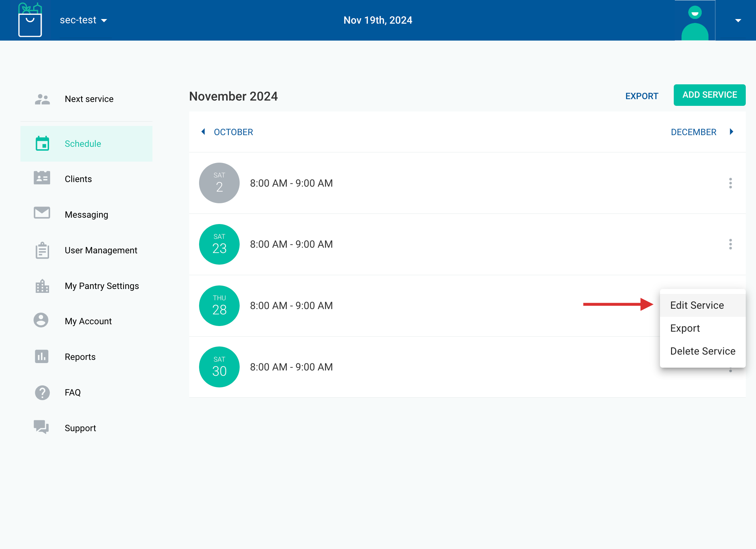Click the SAT 23 date circle

[x=219, y=244]
